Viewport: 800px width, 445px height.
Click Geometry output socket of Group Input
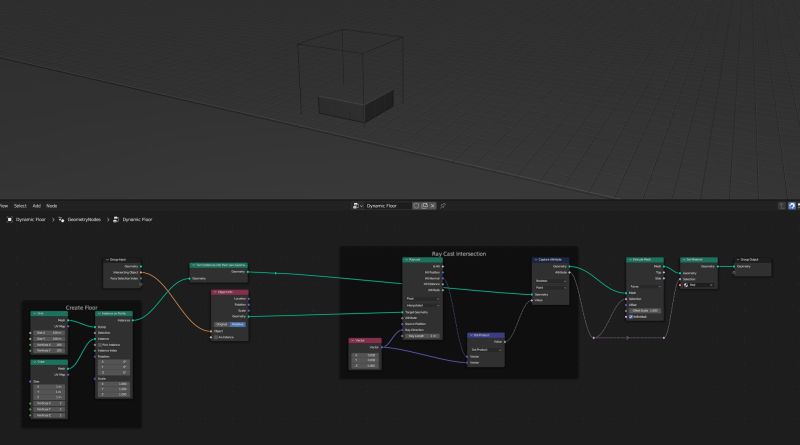coord(141,266)
